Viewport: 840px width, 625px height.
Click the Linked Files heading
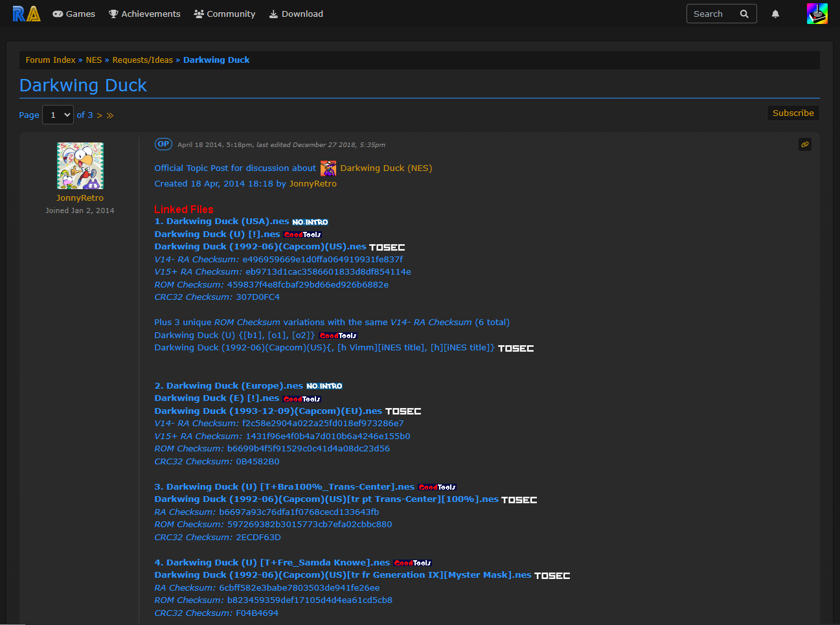tap(184, 209)
